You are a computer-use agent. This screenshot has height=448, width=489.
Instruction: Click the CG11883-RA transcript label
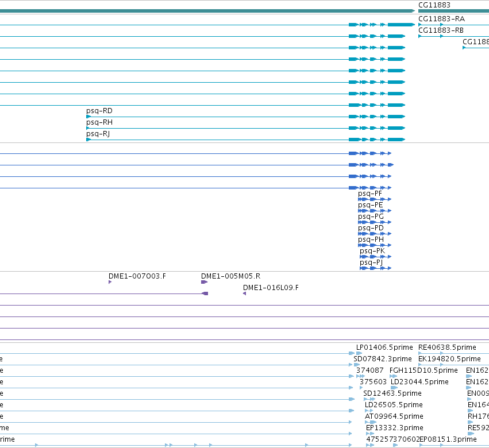[441, 19]
